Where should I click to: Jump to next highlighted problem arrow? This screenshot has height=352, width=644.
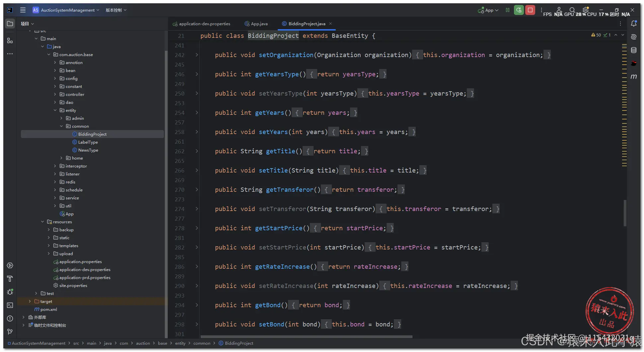coord(623,35)
